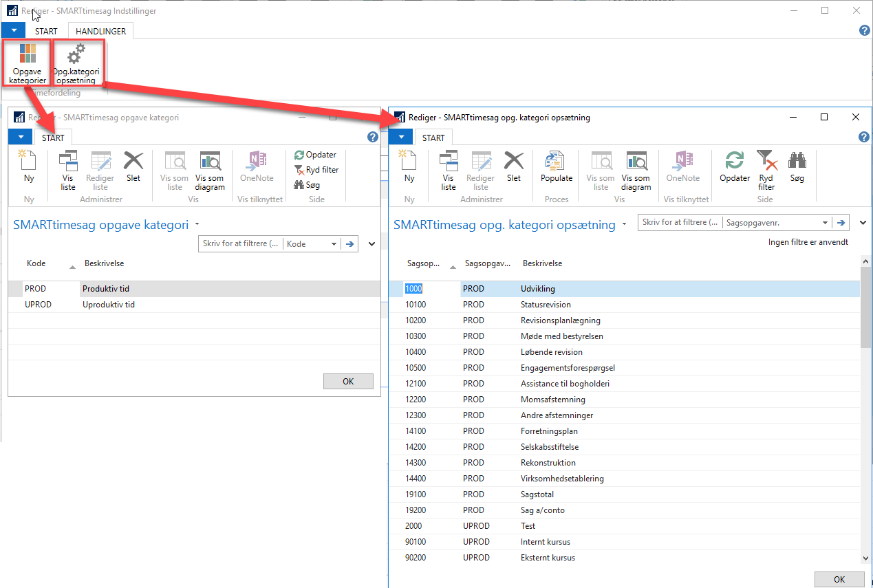The height and width of the screenshot is (588, 873).
Task: Click Søg in opgave kategori window
Action: click(307, 185)
